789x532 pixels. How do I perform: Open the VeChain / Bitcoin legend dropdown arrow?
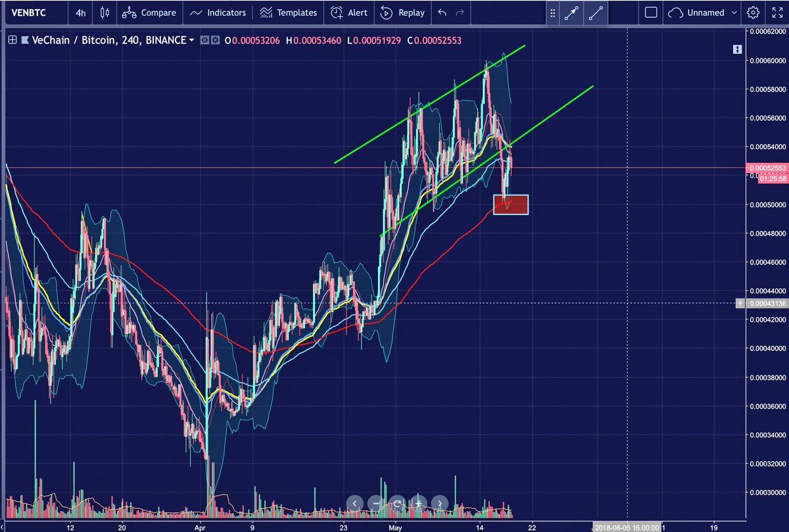[191, 41]
